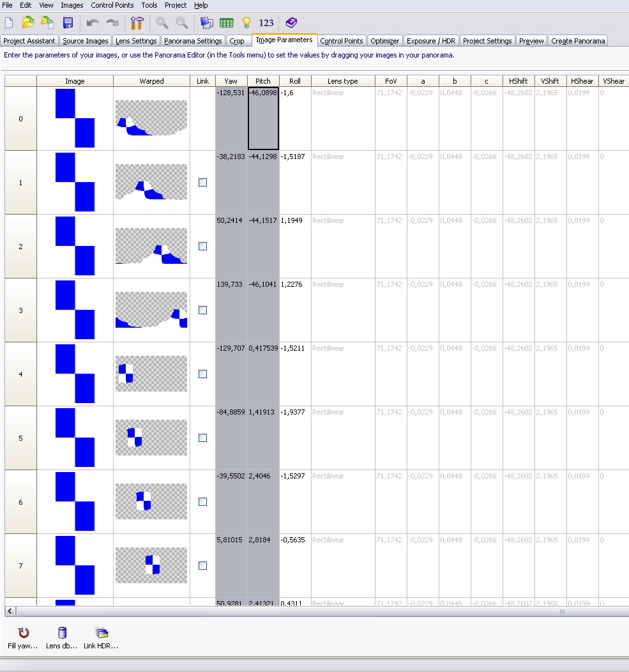Open the Panorama Editor window icon
Viewport: 629px width, 672px height.
(x=206, y=23)
